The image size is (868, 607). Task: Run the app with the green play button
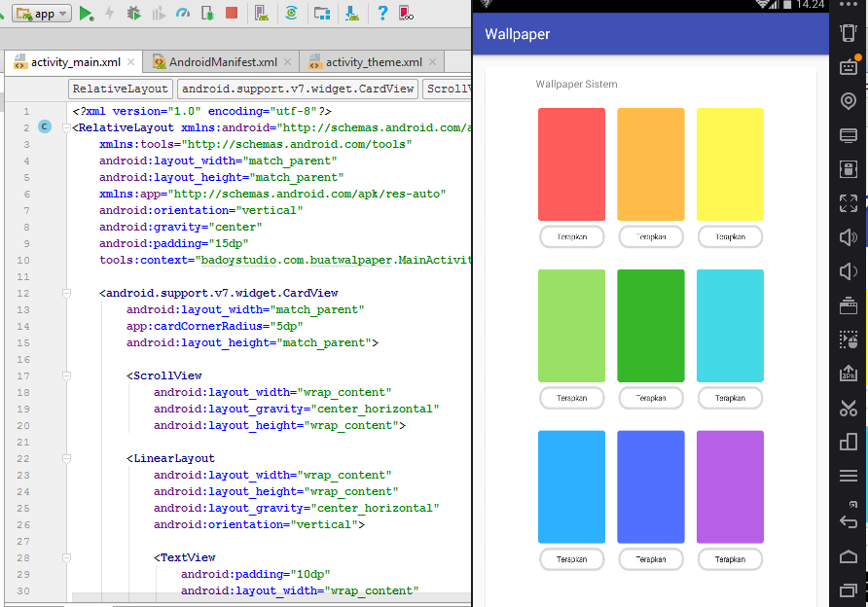[x=87, y=14]
